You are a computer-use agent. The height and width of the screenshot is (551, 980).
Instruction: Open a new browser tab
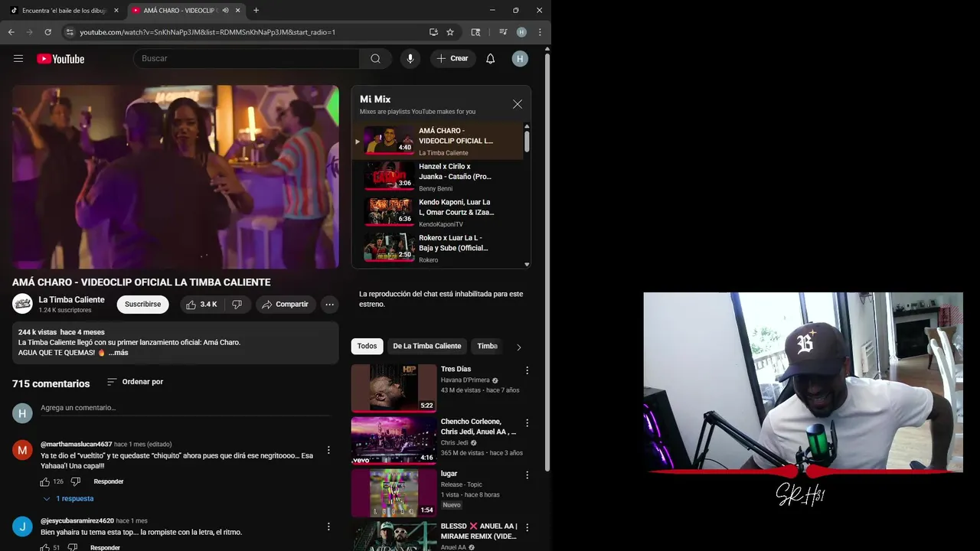[256, 11]
